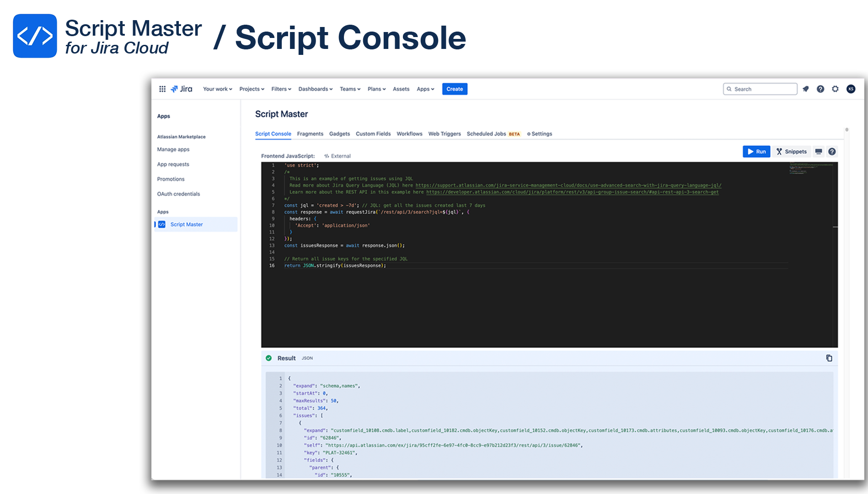
Task: Run the script with the Run button
Action: click(756, 152)
